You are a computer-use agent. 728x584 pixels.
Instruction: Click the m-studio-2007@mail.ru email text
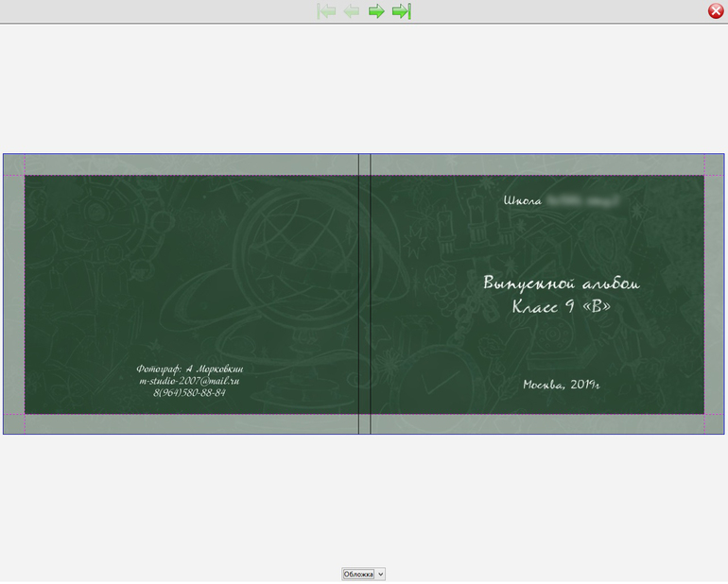(189, 381)
